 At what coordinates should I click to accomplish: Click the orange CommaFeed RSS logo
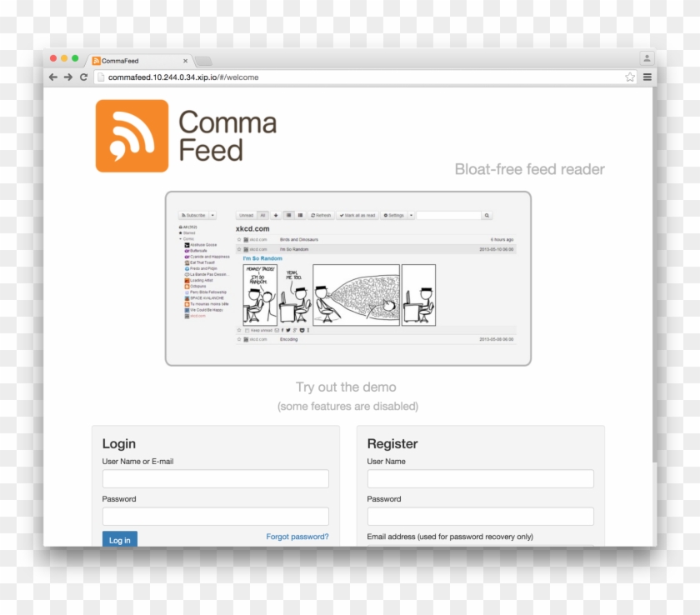133,135
